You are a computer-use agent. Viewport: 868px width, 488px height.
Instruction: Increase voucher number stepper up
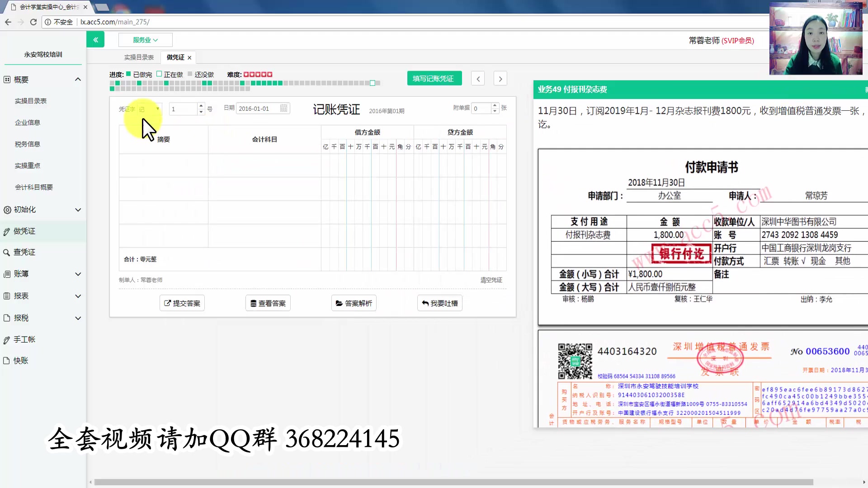[x=201, y=106]
